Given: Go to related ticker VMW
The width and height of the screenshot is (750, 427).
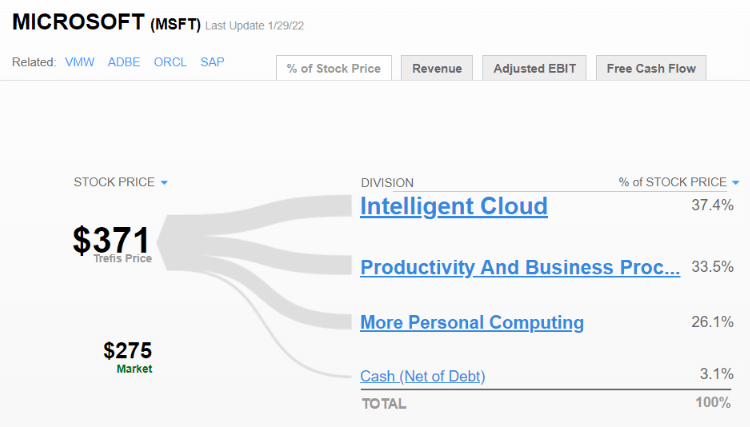Looking at the screenshot, I should (79, 62).
